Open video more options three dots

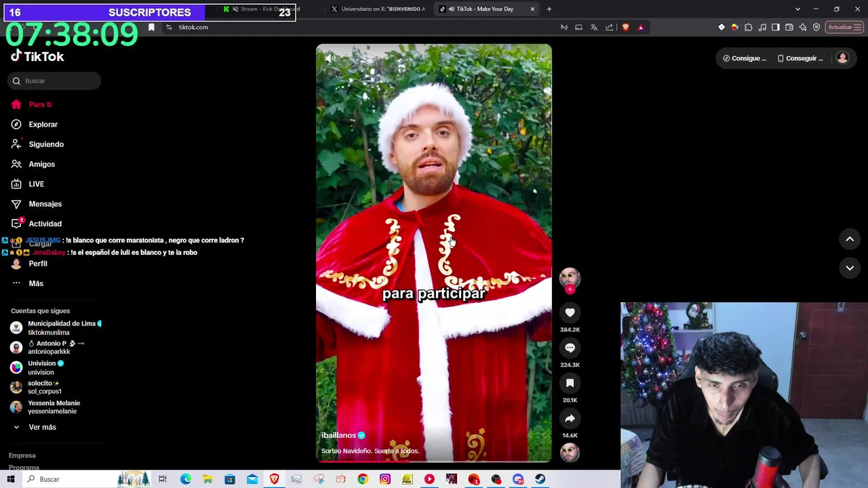coord(538,58)
